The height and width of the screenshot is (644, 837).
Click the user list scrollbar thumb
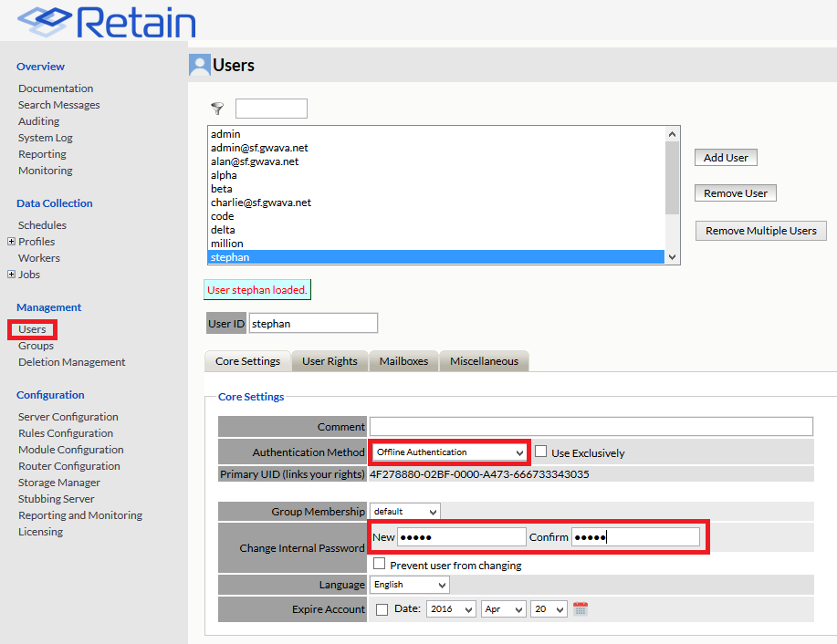point(672,178)
